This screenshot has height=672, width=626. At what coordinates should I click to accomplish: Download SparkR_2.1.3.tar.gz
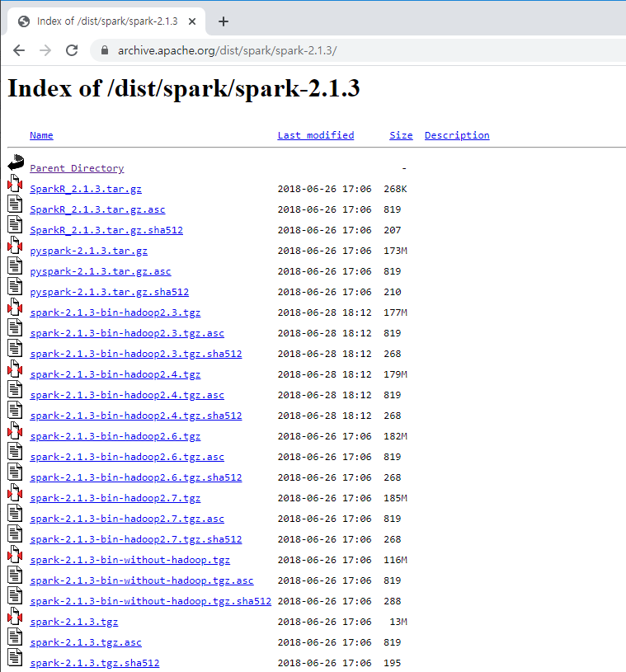pyautogui.click(x=86, y=189)
